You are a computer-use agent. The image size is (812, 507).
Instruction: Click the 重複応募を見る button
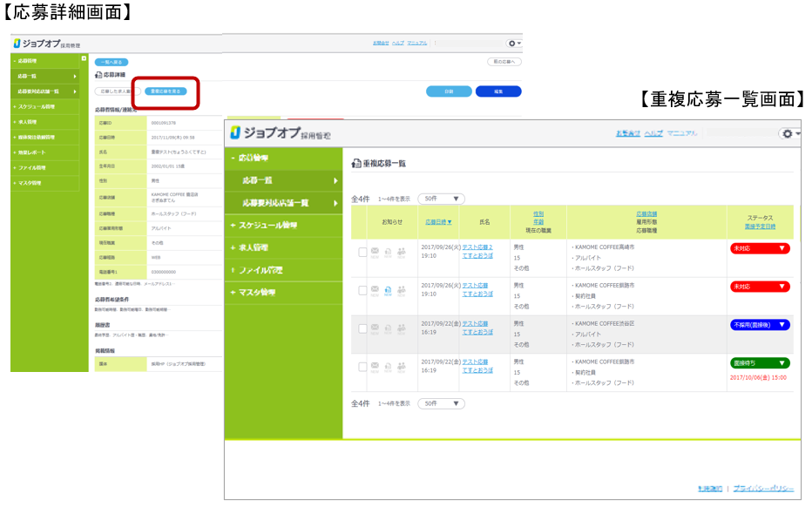(x=166, y=91)
